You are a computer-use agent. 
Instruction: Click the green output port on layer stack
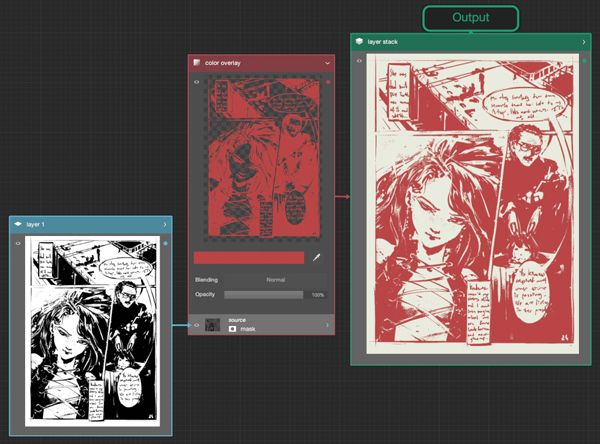click(584, 61)
